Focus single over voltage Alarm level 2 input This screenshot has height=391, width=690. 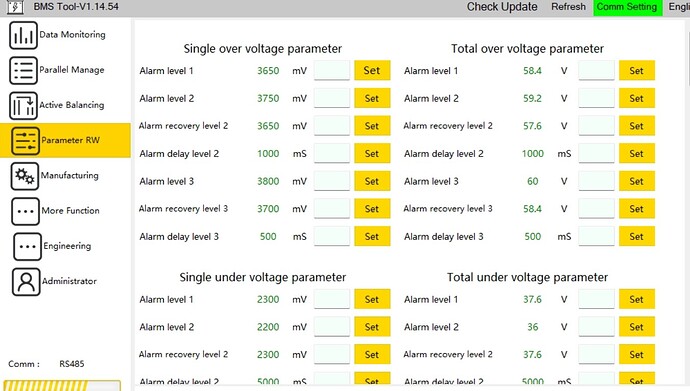(332, 98)
